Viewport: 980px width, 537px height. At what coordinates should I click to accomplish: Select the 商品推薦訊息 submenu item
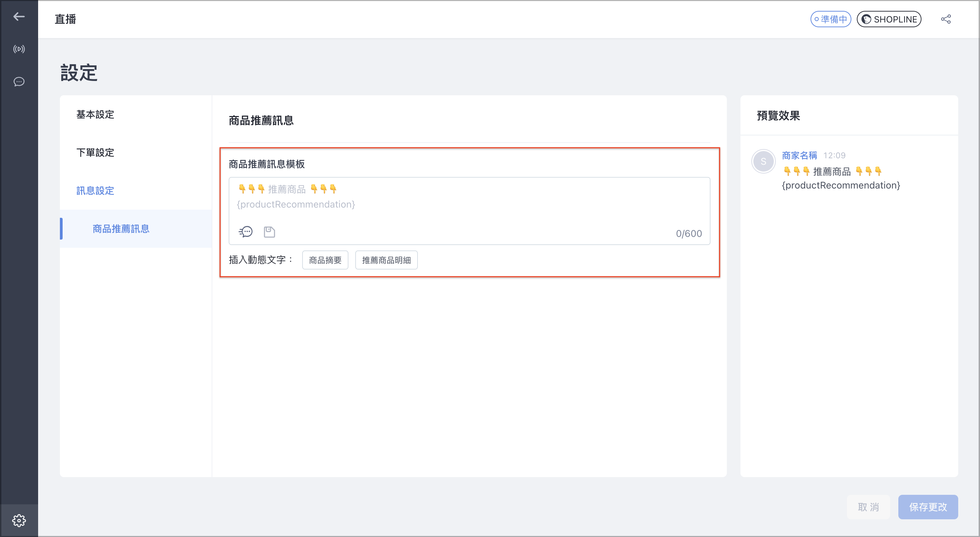tap(121, 228)
